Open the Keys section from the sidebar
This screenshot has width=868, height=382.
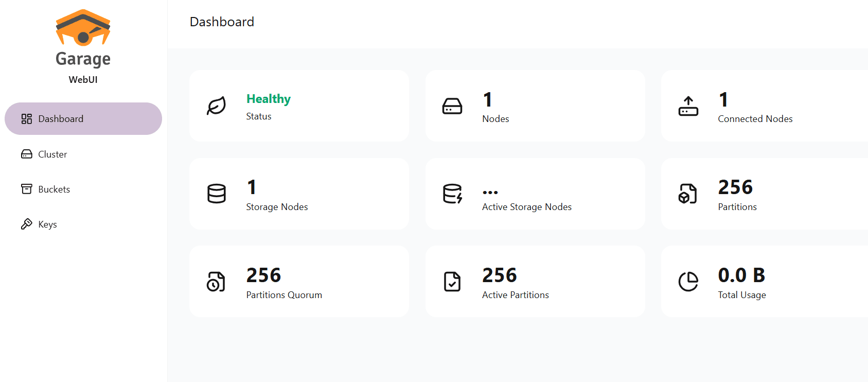[x=47, y=224]
